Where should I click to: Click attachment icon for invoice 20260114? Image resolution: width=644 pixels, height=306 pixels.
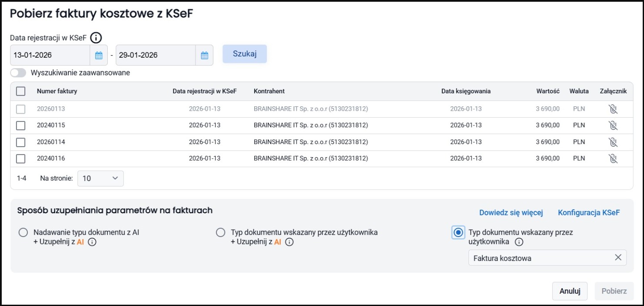(x=613, y=142)
